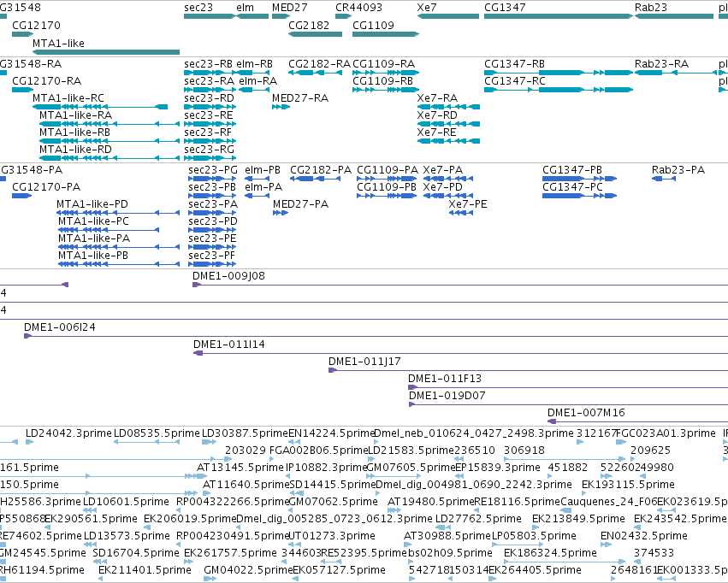Select the CG12170-PA protein label
Image resolution: width=728 pixels, height=583 pixels.
[46, 187]
